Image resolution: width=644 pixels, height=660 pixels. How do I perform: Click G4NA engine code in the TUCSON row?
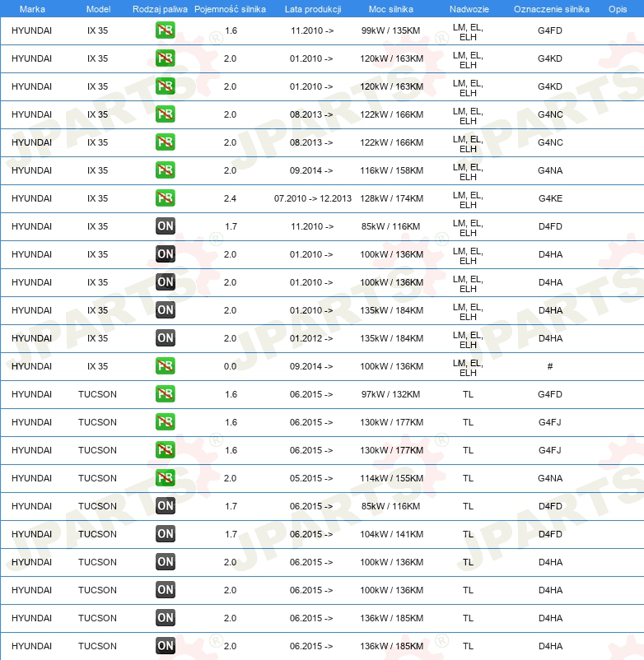click(550, 478)
